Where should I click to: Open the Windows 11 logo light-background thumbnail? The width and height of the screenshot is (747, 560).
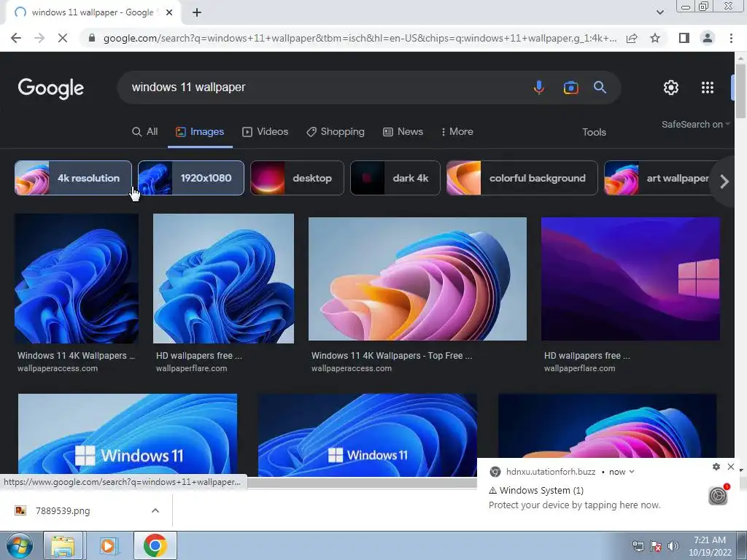(127, 435)
